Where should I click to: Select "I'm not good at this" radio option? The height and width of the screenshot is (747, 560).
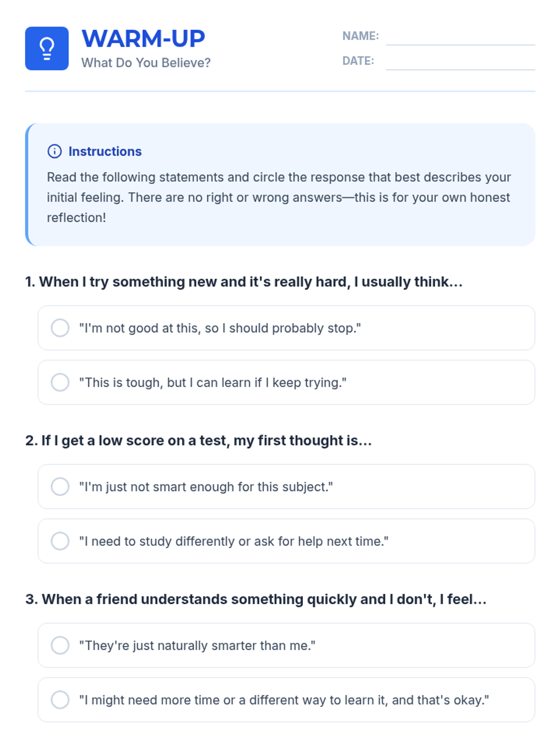[60, 328]
